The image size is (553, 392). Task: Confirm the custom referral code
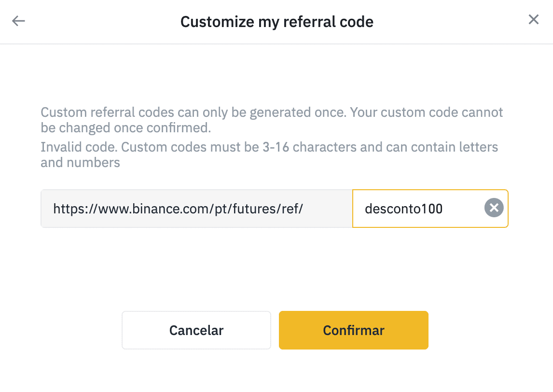(x=353, y=330)
